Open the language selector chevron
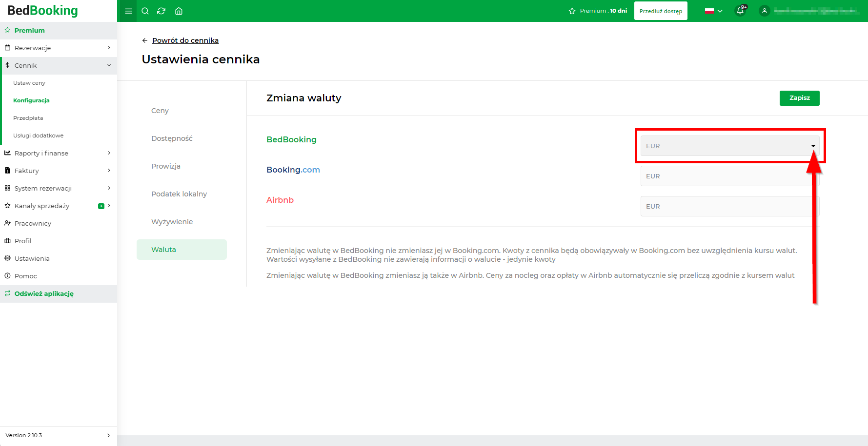This screenshot has width=868, height=446. (x=720, y=11)
